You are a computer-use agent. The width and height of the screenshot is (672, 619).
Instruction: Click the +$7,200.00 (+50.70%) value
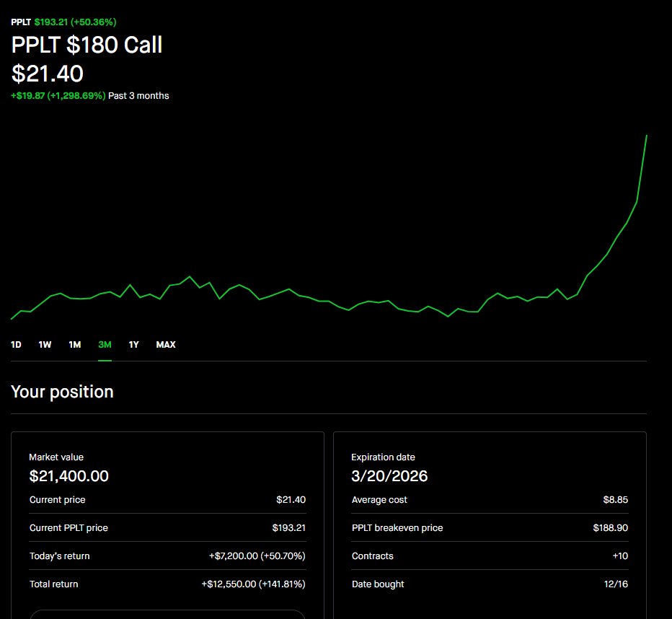tap(257, 556)
